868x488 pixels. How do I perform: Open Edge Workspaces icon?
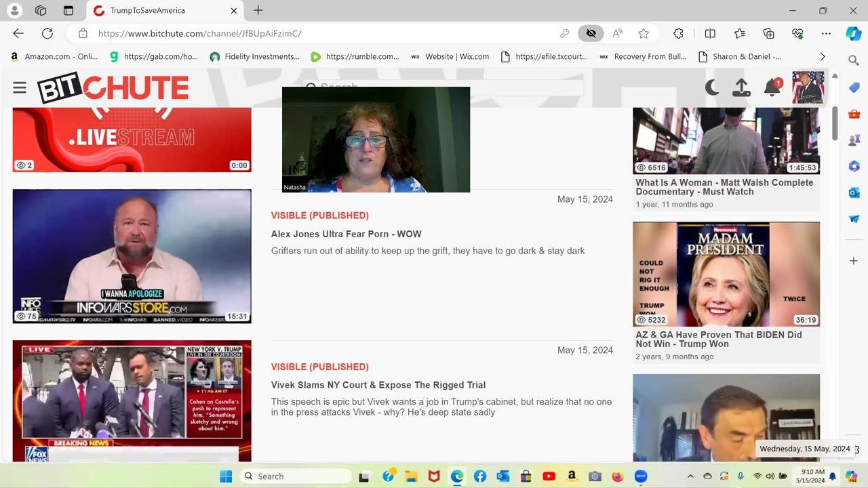tap(41, 11)
